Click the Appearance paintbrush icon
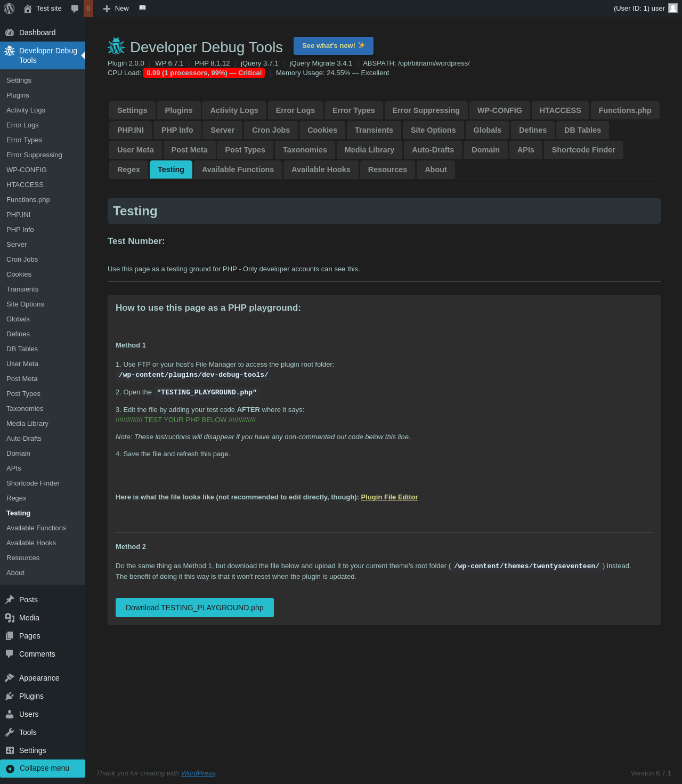Viewport: 682px width, 784px height. pyautogui.click(x=10, y=678)
